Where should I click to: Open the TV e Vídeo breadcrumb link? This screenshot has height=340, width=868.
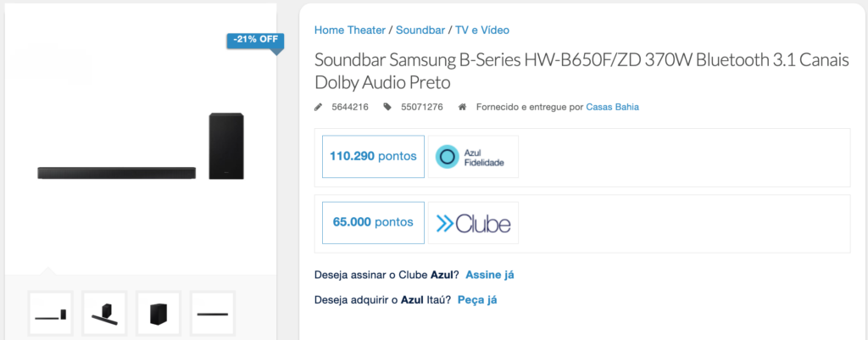point(482,30)
